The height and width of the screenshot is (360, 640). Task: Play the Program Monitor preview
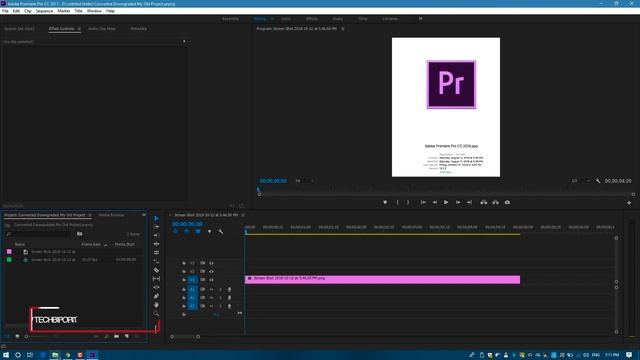point(446,202)
